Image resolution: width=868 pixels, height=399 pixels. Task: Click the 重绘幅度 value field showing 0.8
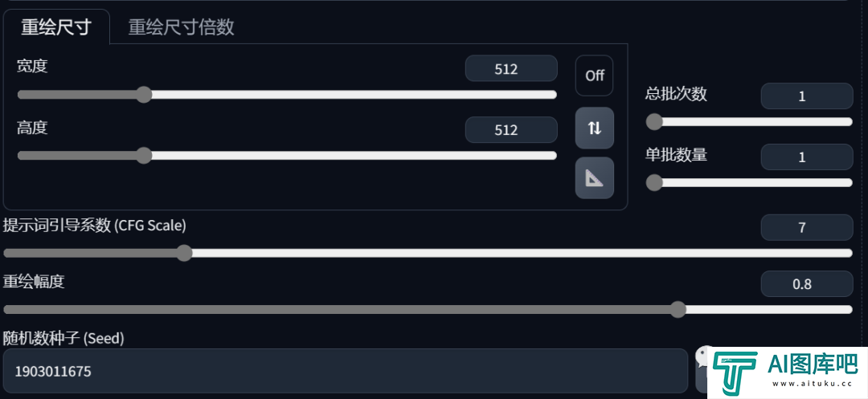pos(807,284)
